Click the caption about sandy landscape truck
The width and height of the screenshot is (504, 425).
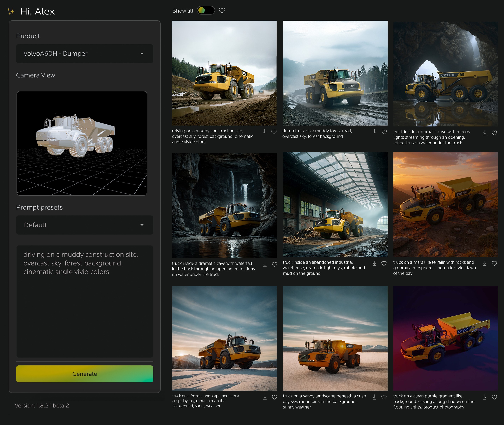click(x=324, y=401)
